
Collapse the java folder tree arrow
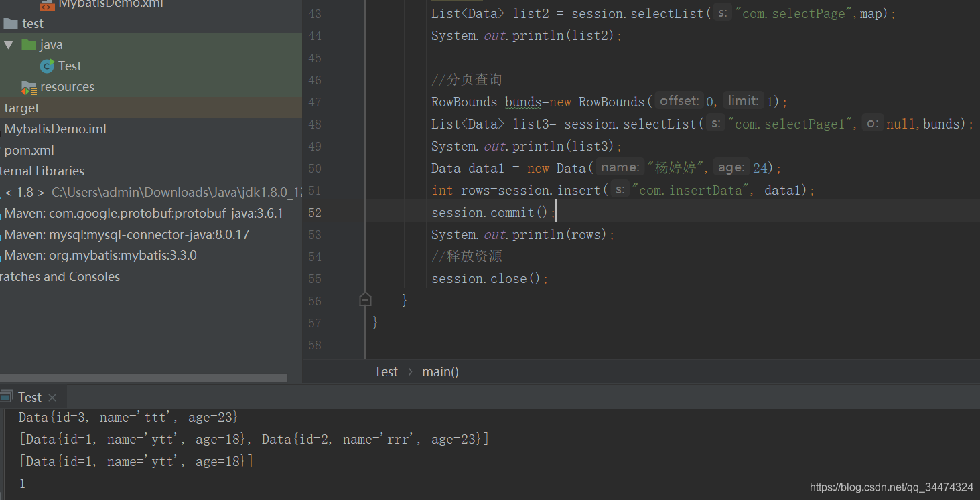click(x=8, y=45)
